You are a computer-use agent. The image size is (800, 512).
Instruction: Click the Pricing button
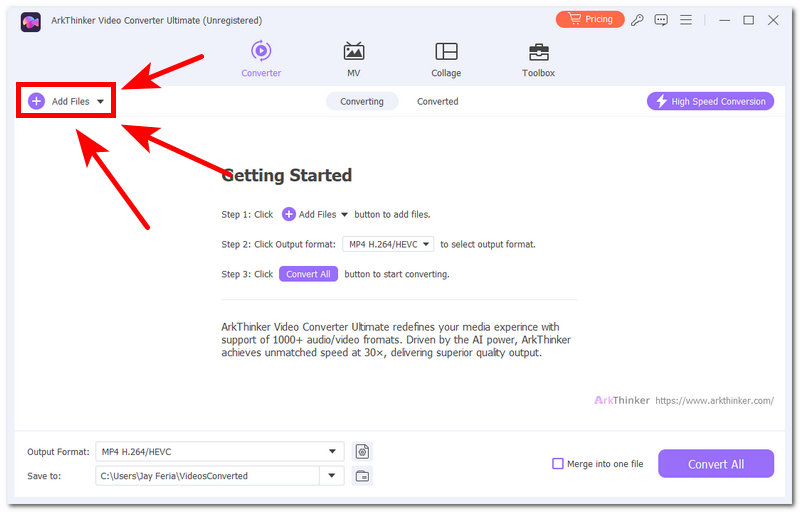click(589, 19)
